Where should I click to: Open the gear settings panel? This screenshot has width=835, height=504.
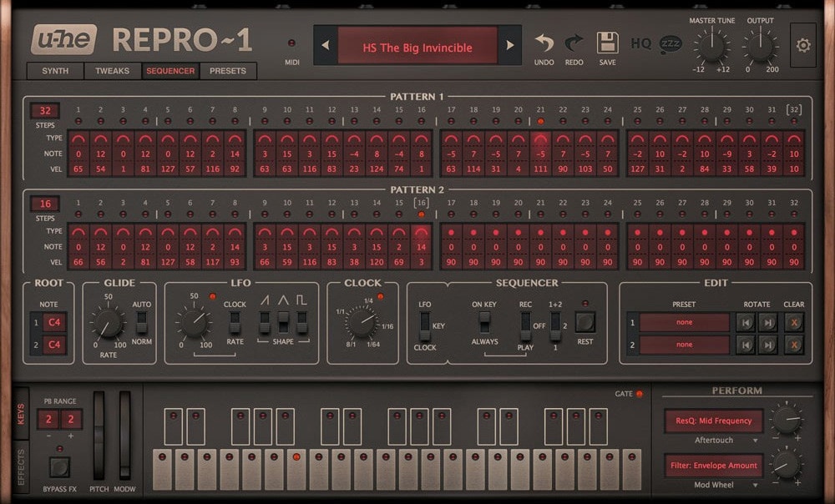[x=803, y=45]
